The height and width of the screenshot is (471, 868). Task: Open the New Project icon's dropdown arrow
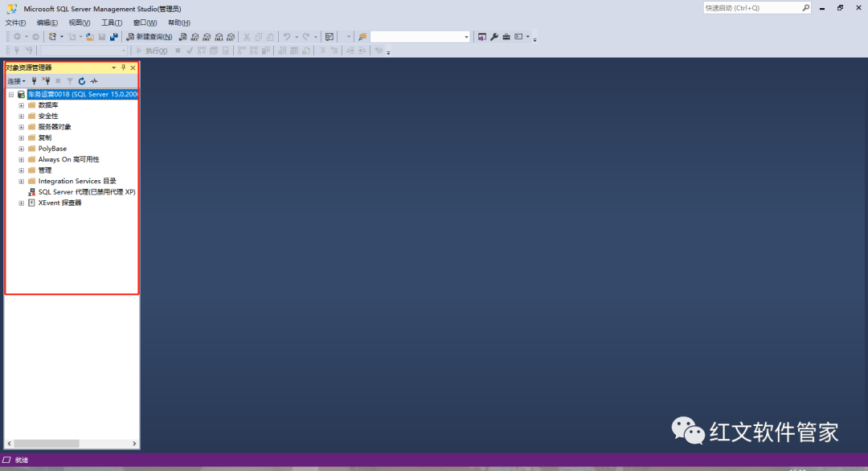(x=61, y=36)
